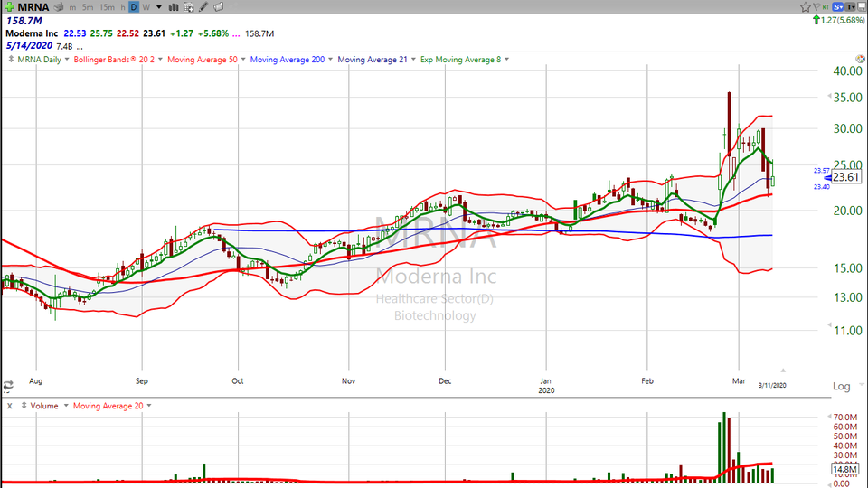Image resolution: width=868 pixels, height=488 pixels.
Task: Select the pencil drawing tools icon
Action: (x=203, y=7)
